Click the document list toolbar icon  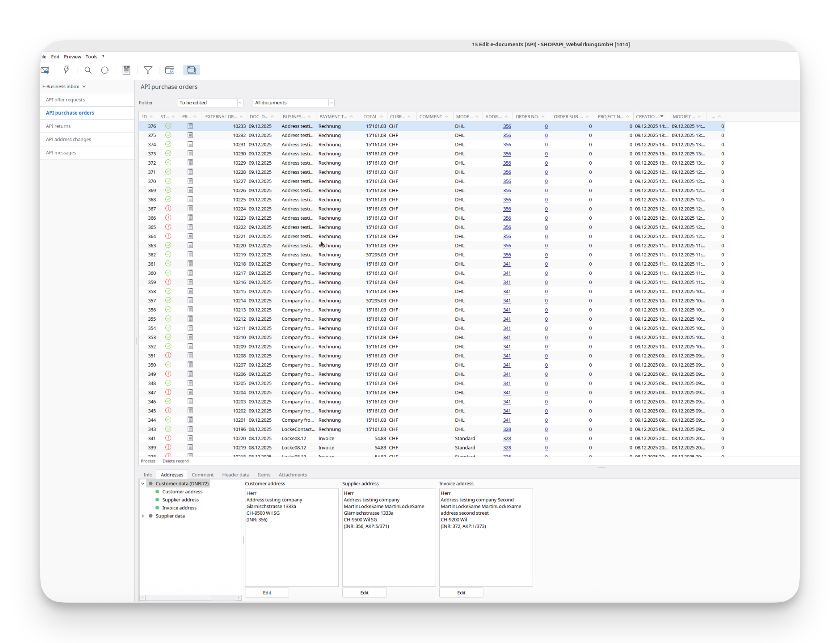126,70
